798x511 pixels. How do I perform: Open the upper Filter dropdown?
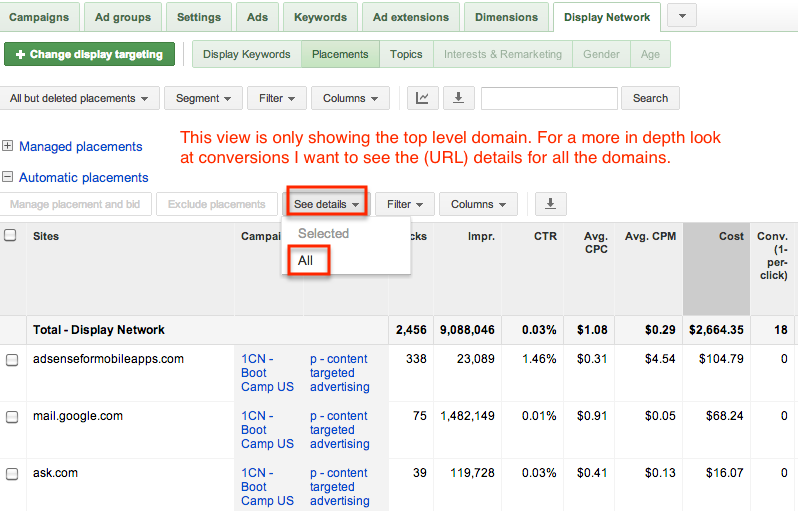tap(277, 98)
